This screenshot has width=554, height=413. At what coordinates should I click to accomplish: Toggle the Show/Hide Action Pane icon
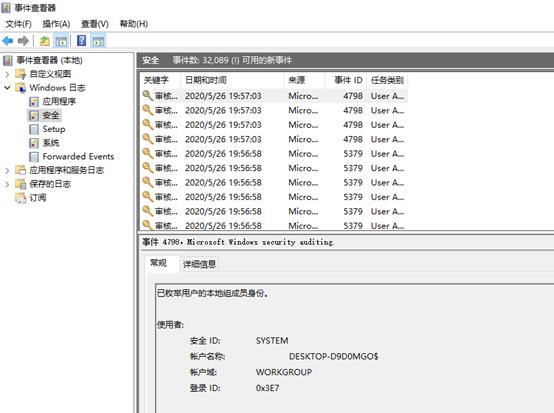(98, 41)
